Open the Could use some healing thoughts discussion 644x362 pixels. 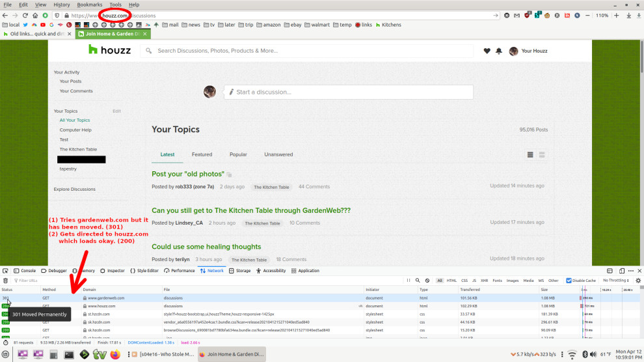(x=206, y=247)
